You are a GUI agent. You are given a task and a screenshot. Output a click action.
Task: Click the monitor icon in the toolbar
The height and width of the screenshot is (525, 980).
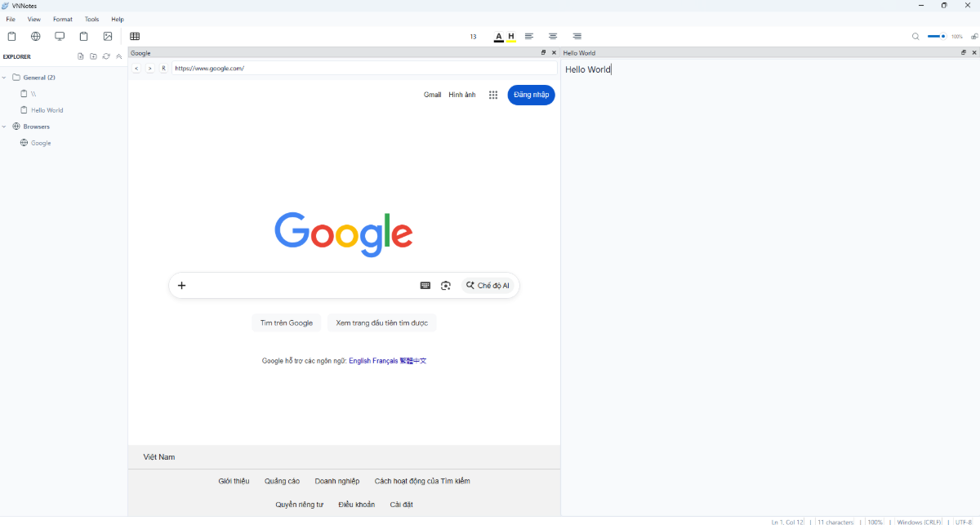[60, 36]
